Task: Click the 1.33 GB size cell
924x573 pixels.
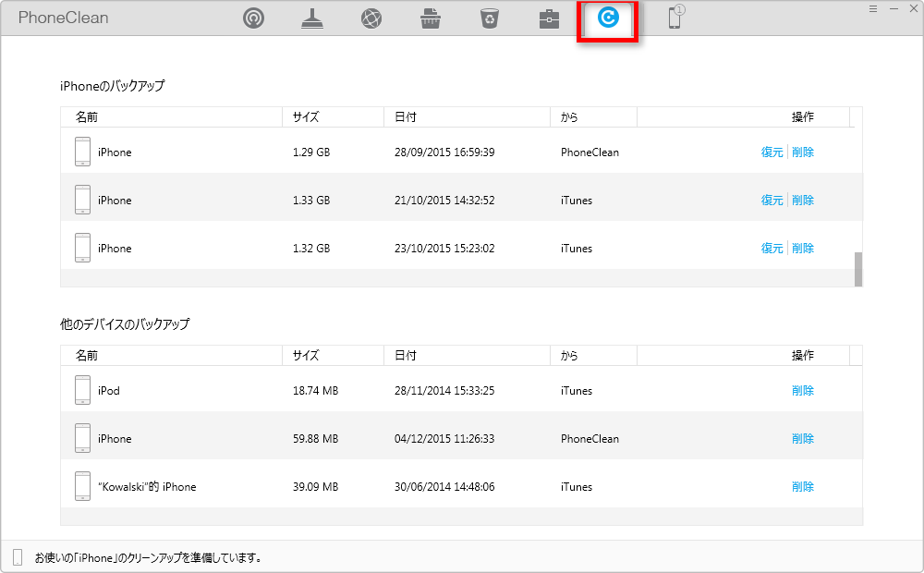Action: click(311, 201)
